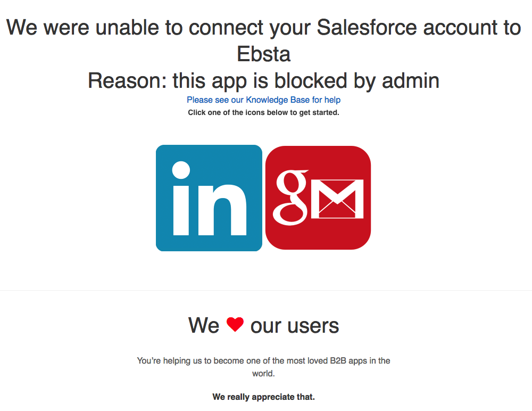Click 'Reason: this app is blocked by admin'

coord(263,81)
